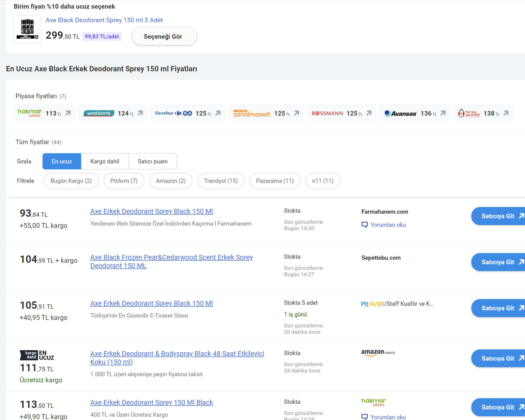Click the Her Şey Yanımda logo
The width and height of the screenshot is (525, 420).
tap(469, 113)
